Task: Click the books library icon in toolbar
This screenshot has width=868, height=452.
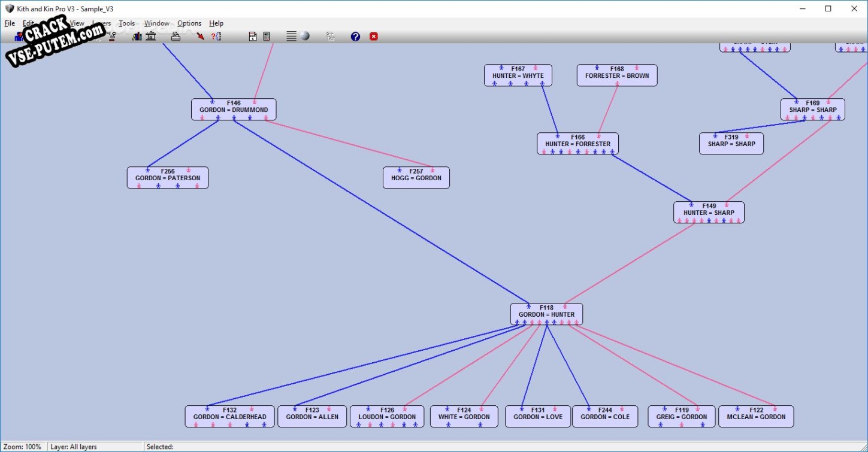Action: pyautogui.click(x=137, y=37)
